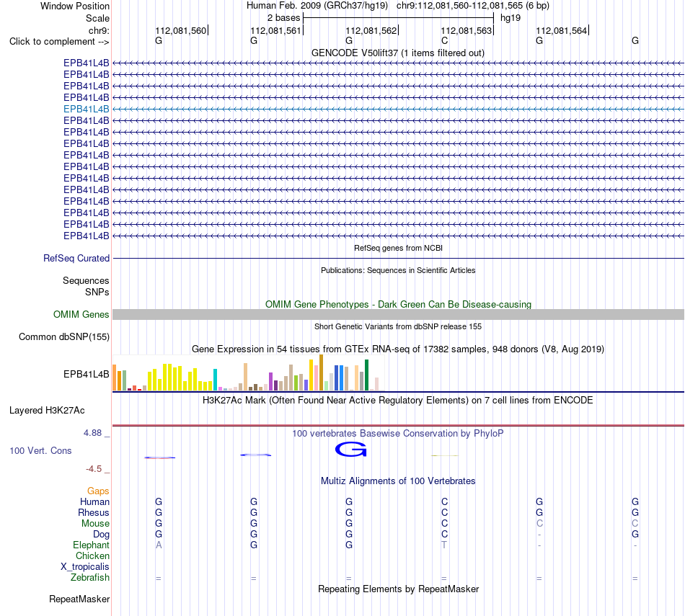Click position marker 112,081,563

coord(466,30)
